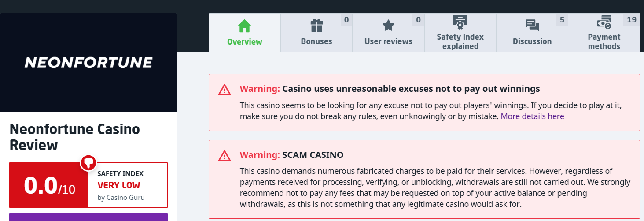The image size is (644, 221).
Task: Click the purple button below safety index
Action: (88, 217)
